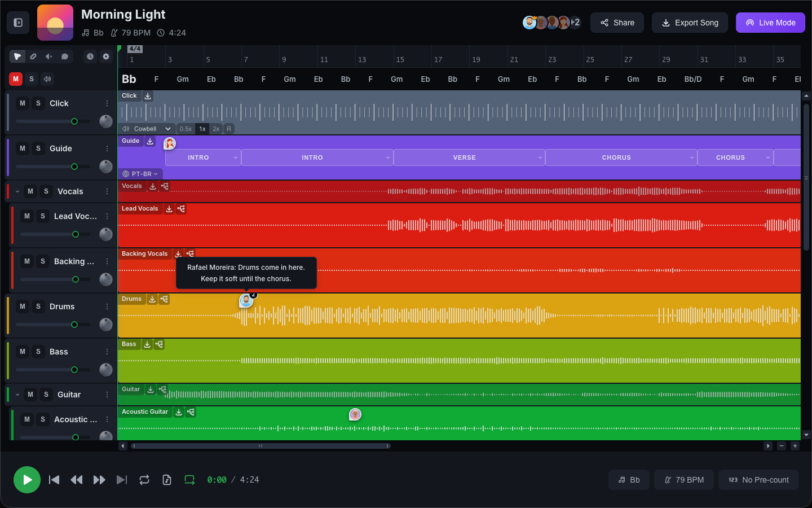Collapse the Guitar track group
Screen dimensions: 812x508
tap(17, 395)
